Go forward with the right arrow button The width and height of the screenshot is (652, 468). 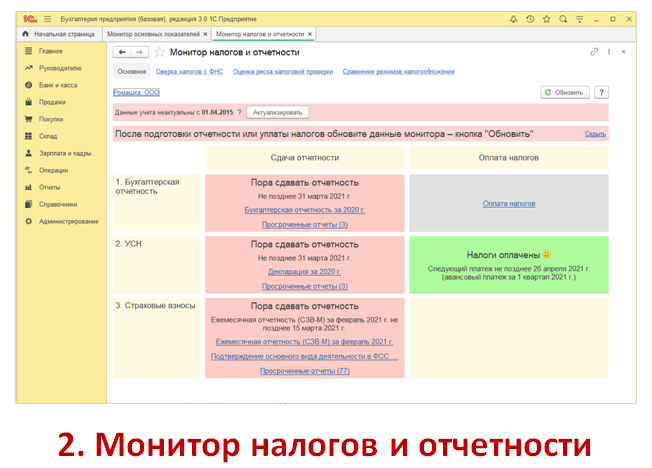click(x=140, y=52)
